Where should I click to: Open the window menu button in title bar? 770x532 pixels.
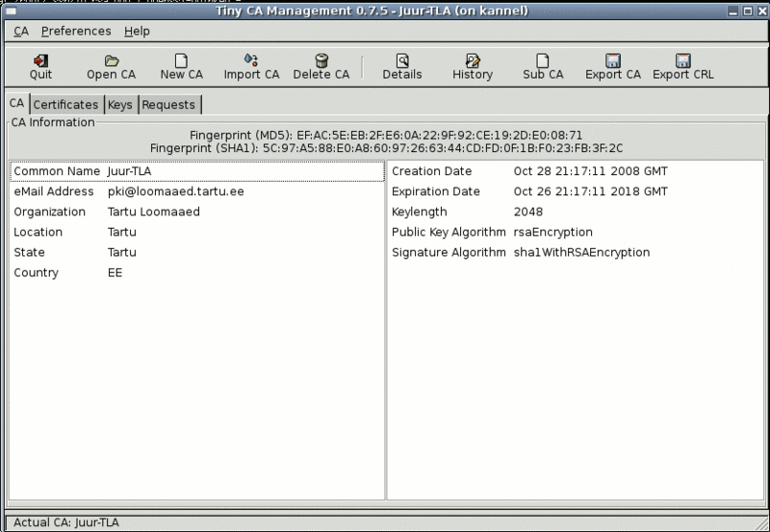(12, 11)
